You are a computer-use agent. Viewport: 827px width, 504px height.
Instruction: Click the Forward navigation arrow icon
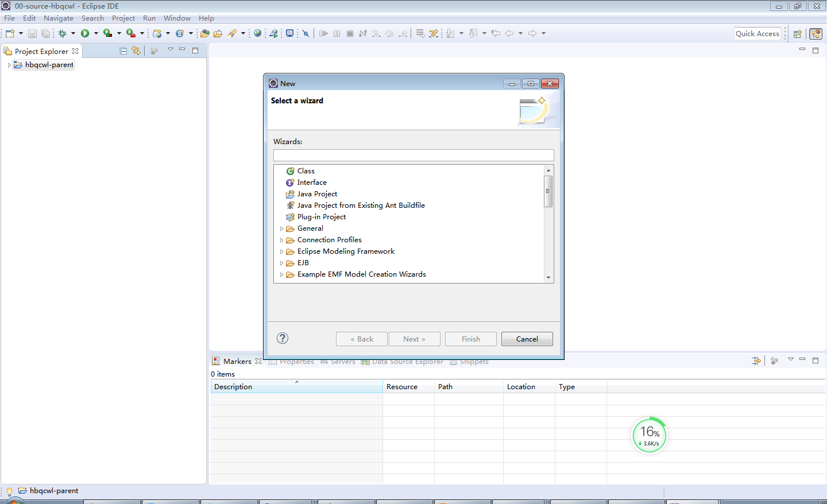(x=532, y=33)
